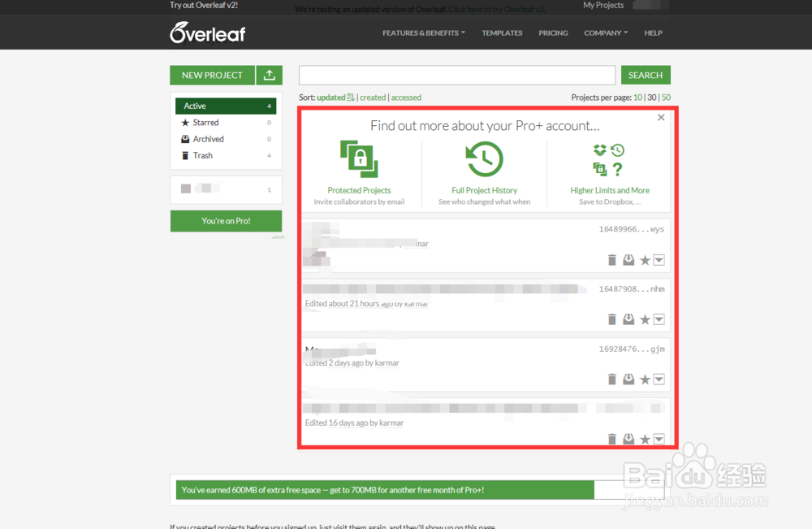Click the Overleaf logo

(208, 33)
